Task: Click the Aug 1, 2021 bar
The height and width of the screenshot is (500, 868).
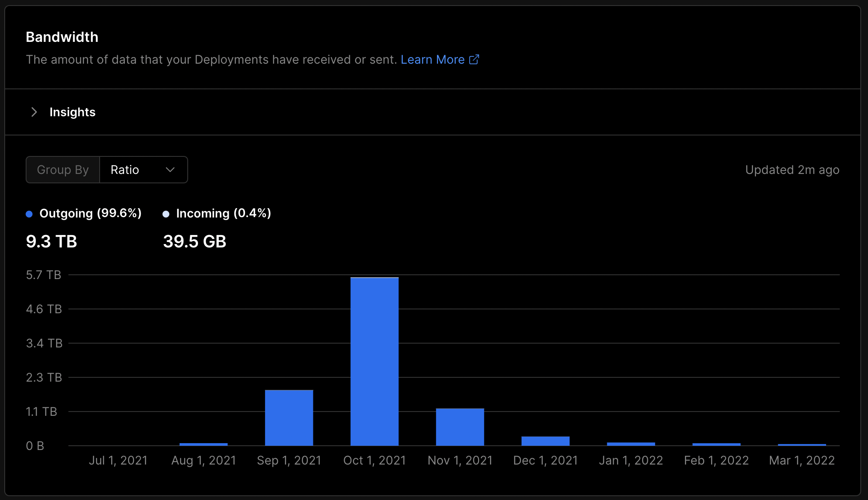Action: [204, 444]
